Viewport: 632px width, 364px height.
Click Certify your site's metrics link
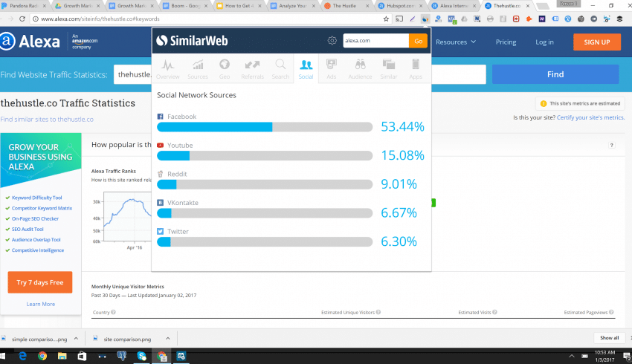click(590, 117)
